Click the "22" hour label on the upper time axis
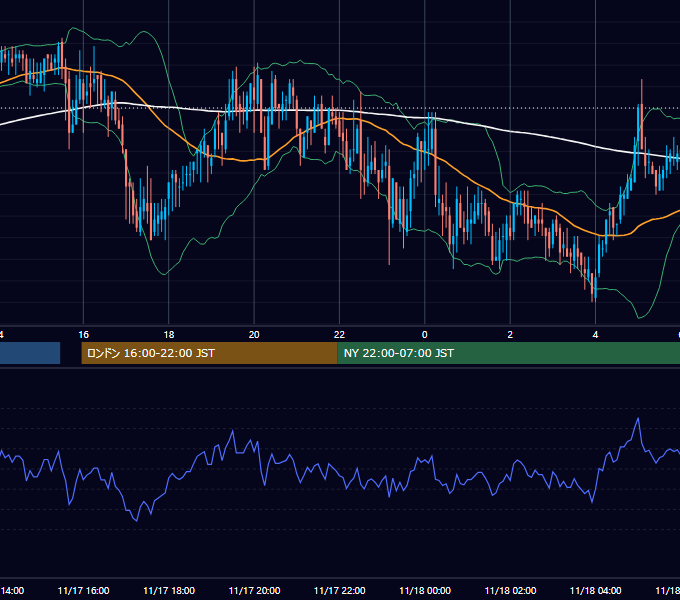 pos(339,335)
